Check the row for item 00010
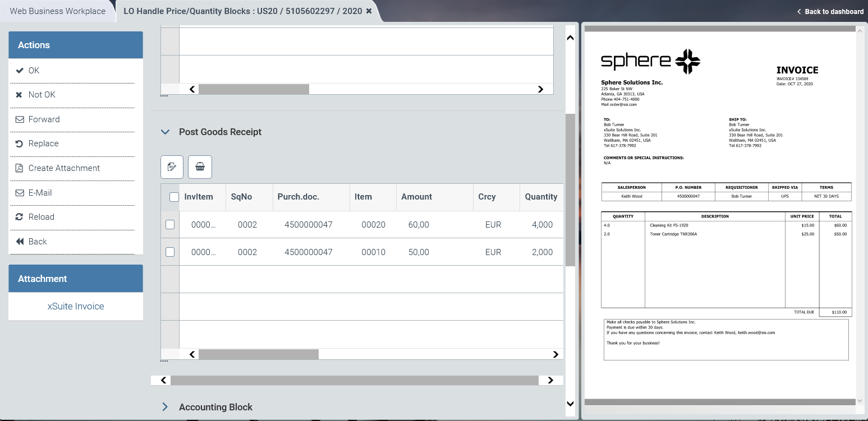 tap(170, 252)
